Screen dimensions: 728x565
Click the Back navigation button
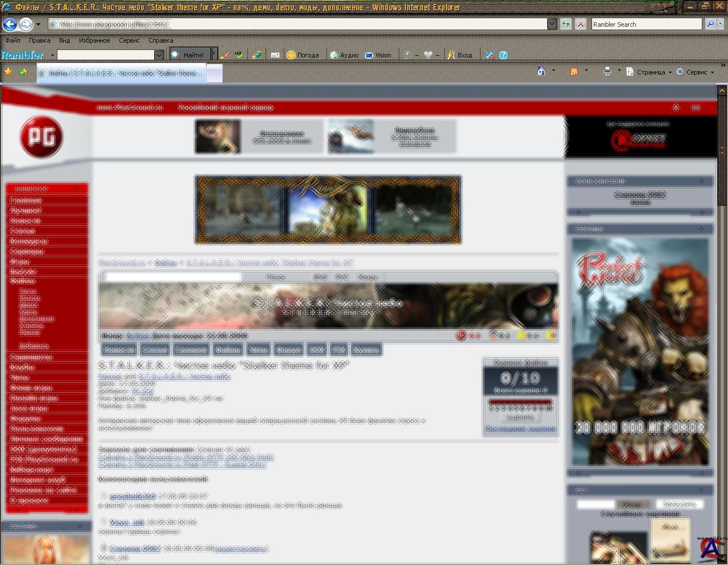(x=10, y=24)
